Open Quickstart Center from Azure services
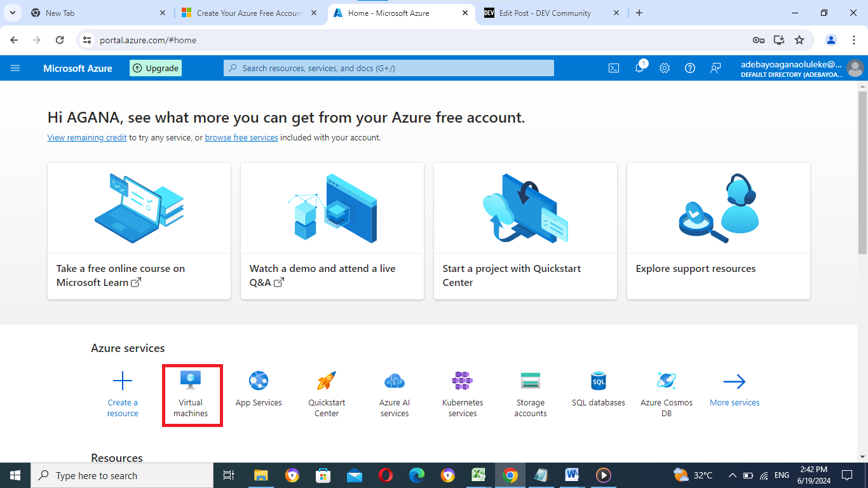 point(327,394)
